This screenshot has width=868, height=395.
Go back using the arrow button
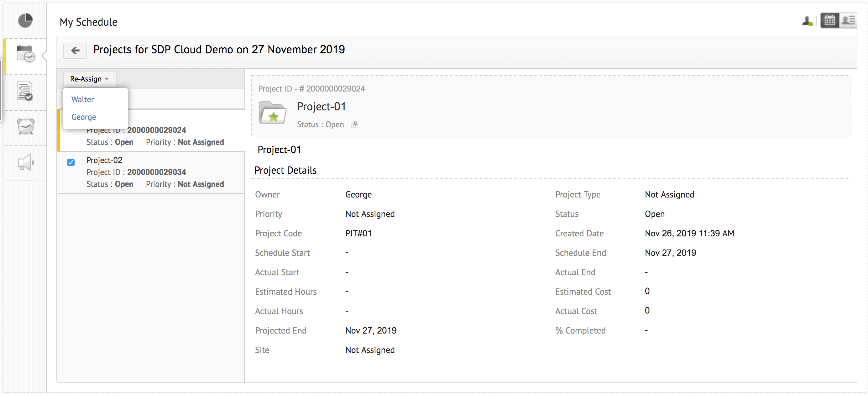(x=75, y=50)
